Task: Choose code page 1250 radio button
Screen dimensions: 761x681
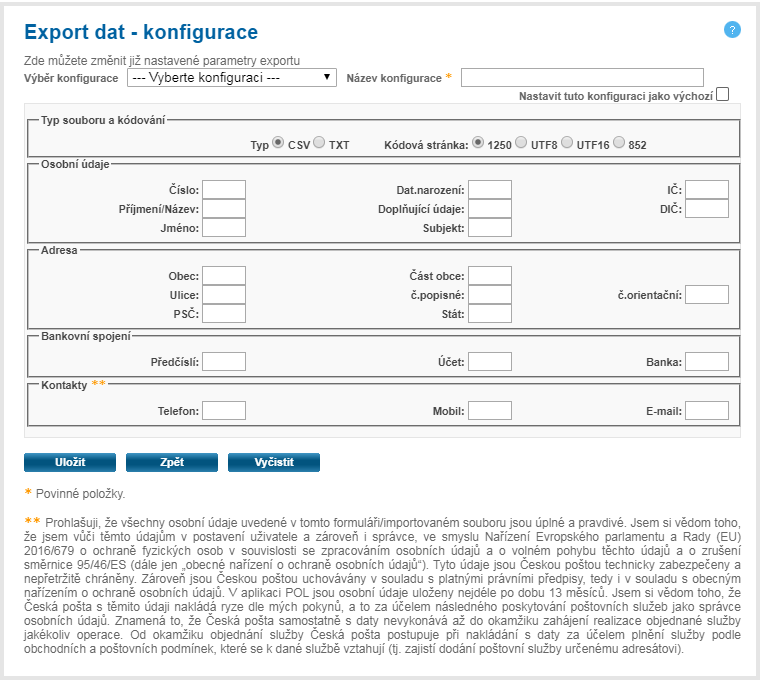Action: click(478, 143)
